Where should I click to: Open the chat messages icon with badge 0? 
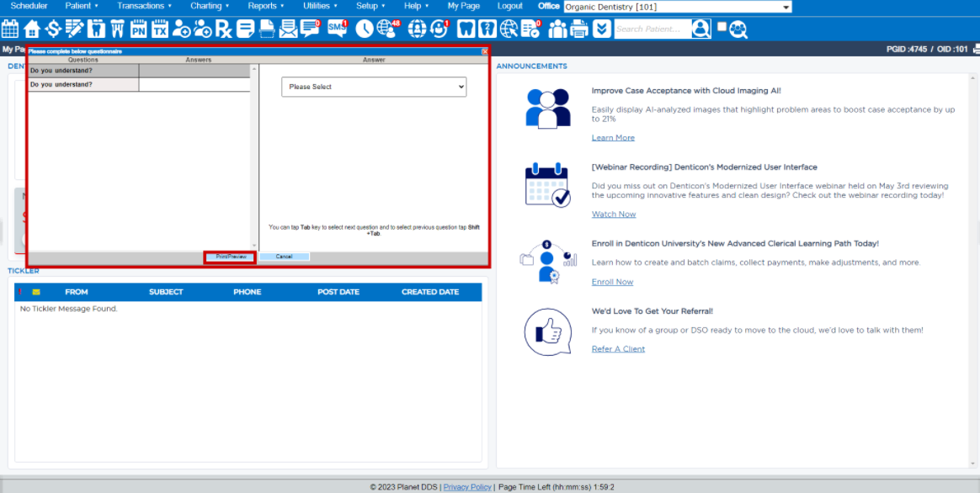point(310,29)
